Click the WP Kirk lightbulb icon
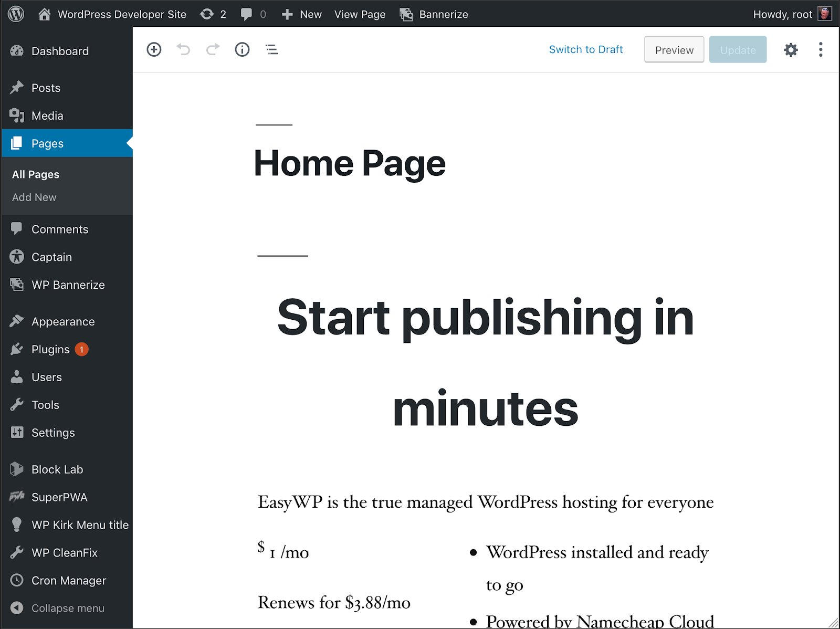The height and width of the screenshot is (629, 840). click(x=17, y=525)
